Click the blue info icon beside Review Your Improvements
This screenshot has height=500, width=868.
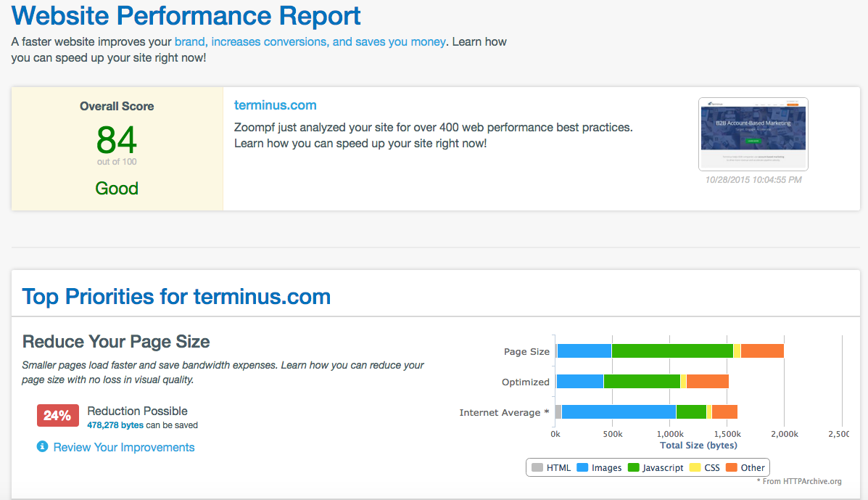pos(42,448)
